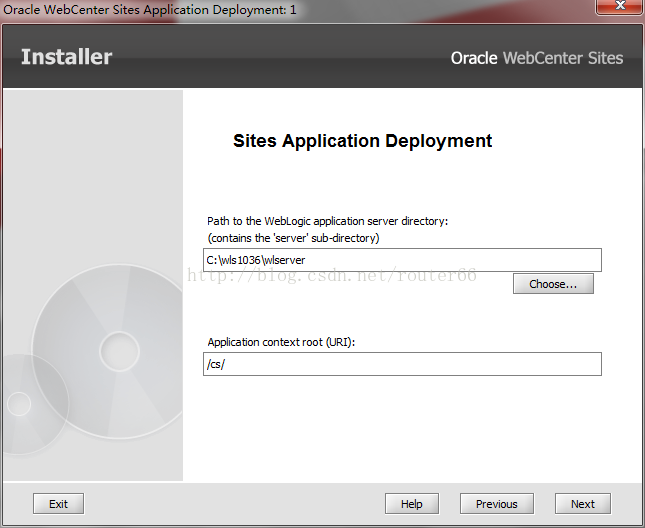This screenshot has height=528, width=645.
Task: Focus the WebLogic server directory path field
Action: pyautogui.click(x=402, y=260)
